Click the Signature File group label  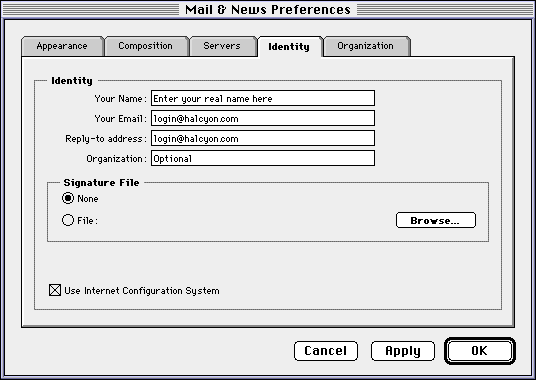click(102, 182)
